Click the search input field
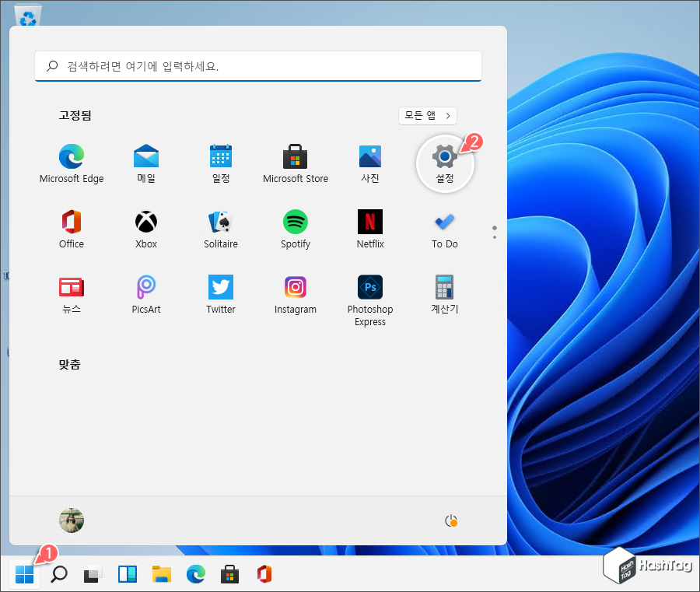 coord(258,67)
